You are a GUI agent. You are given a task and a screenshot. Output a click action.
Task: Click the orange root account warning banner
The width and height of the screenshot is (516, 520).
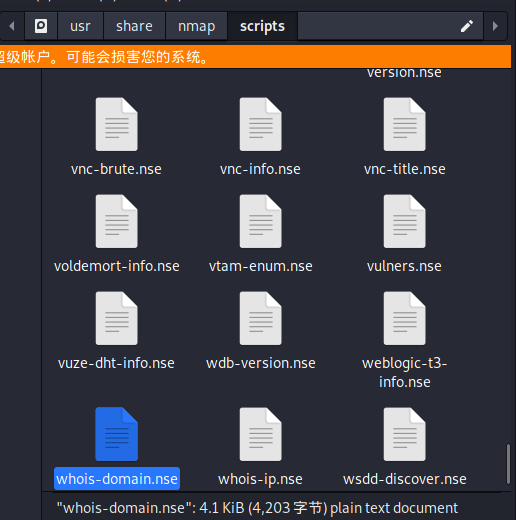pyautogui.click(x=255, y=57)
